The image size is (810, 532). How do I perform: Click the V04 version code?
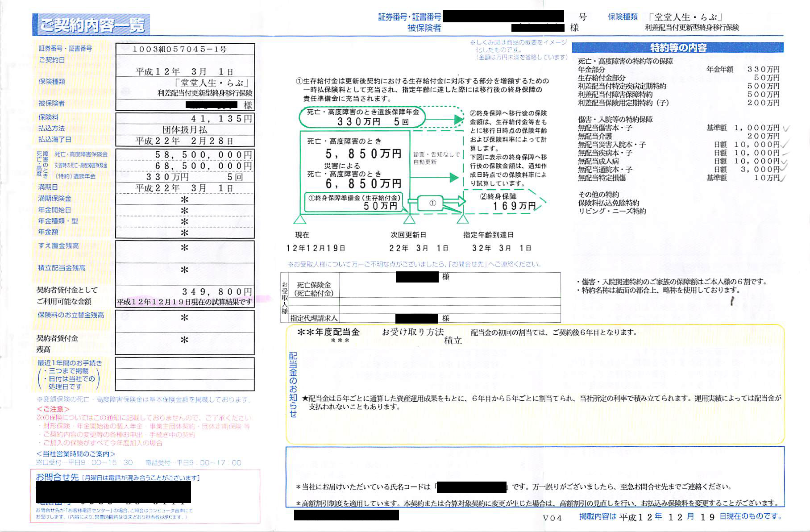coord(552,518)
